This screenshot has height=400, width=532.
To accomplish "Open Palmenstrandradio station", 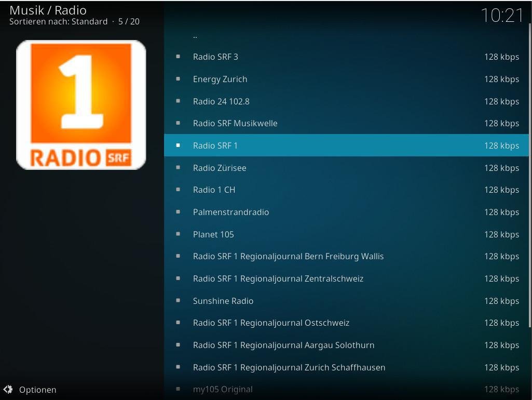I will (x=346, y=212).
